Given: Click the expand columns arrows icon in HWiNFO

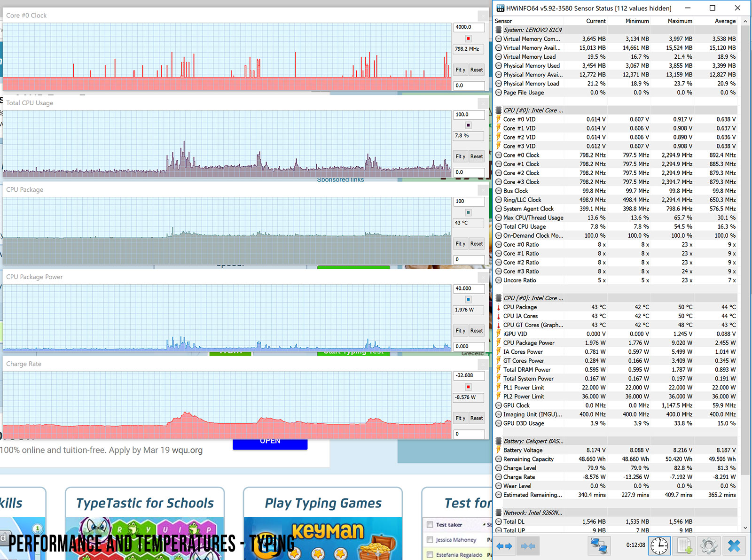Looking at the screenshot, I should (x=504, y=546).
